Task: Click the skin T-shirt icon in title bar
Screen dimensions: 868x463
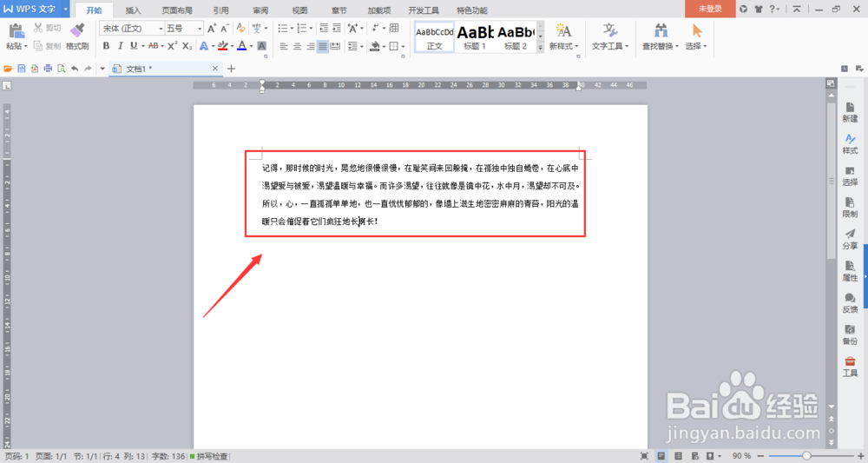Action: click(758, 9)
